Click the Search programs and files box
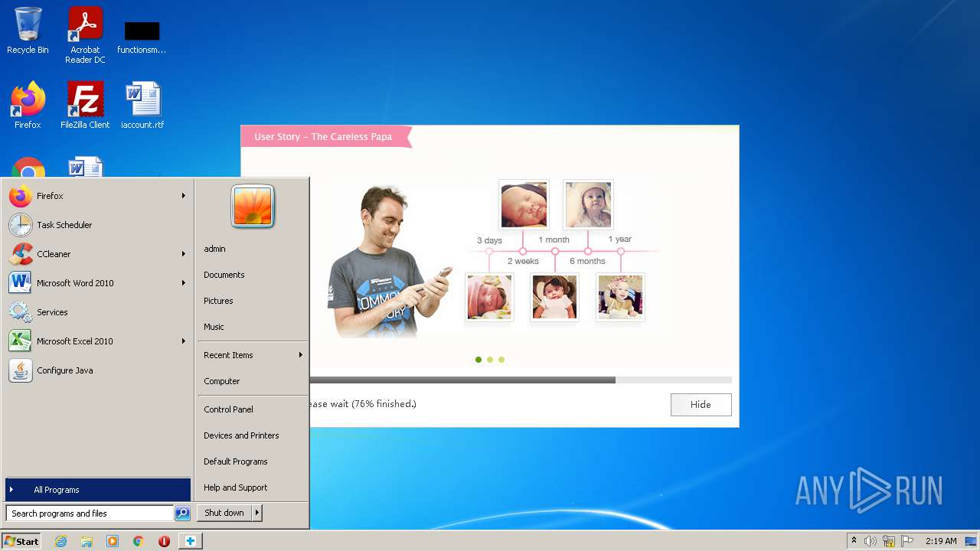 (90, 514)
